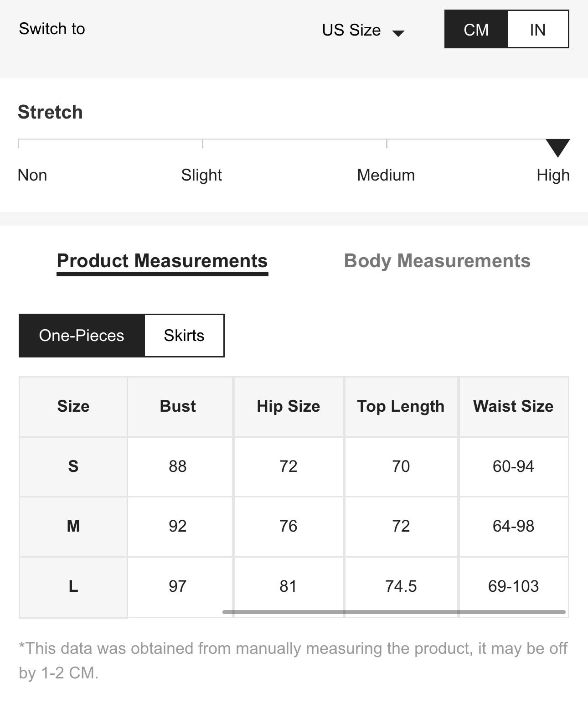Click the US Size dropdown arrow
The height and width of the screenshot is (714, 588).
pyautogui.click(x=398, y=33)
